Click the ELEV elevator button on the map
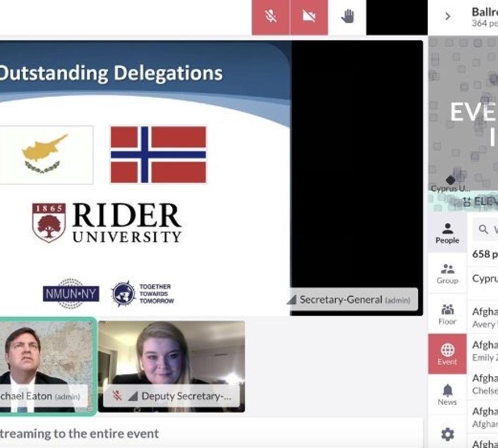 pos(480,201)
